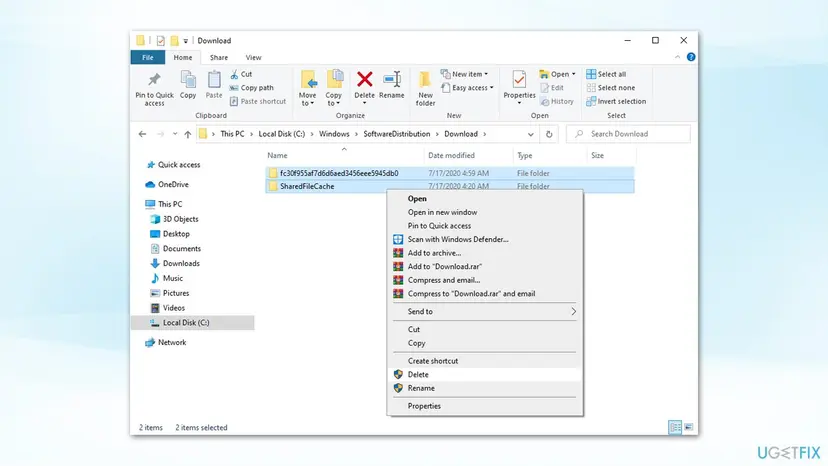Switch to the Share ribbon tab
The image size is (828, 466).
(219, 58)
